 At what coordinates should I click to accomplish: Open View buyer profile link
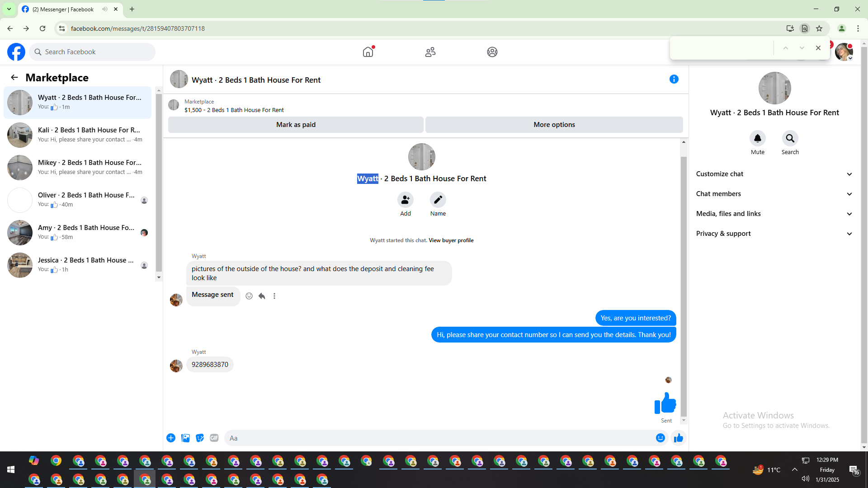(451, 240)
